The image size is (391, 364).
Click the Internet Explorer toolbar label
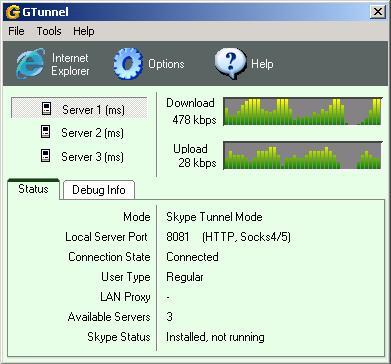[x=70, y=64]
